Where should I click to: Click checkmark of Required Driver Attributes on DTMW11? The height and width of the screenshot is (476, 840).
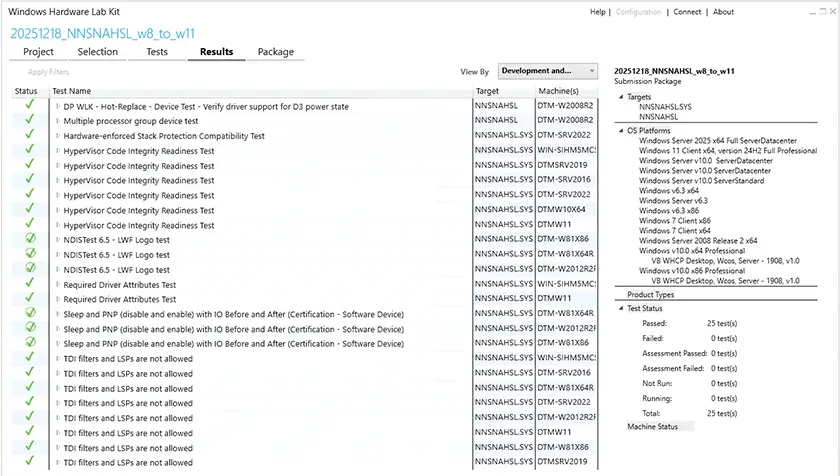(29, 297)
